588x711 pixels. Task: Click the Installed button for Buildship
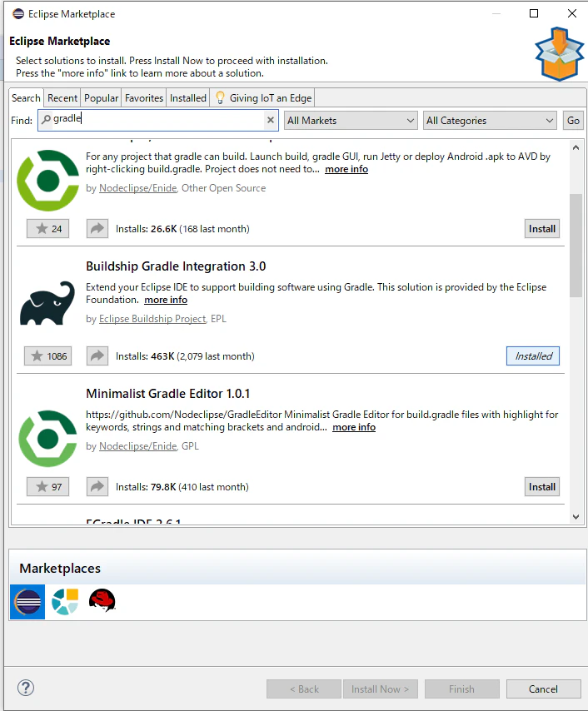(533, 356)
